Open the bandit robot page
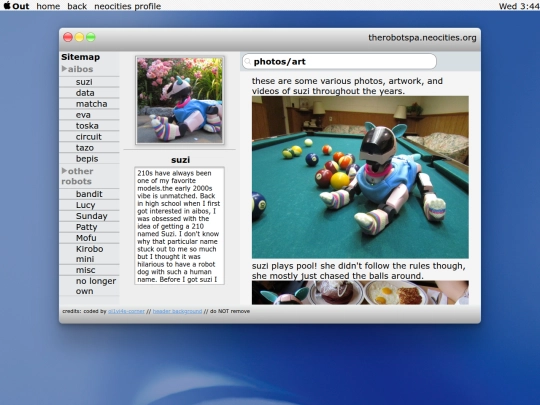Screen dimensions: 540x405 (90, 194)
